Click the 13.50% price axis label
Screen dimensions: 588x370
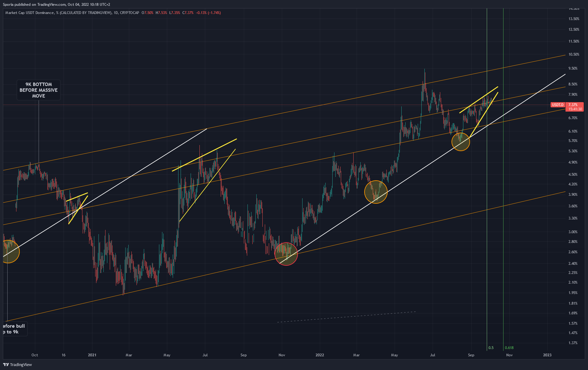tap(574, 19)
